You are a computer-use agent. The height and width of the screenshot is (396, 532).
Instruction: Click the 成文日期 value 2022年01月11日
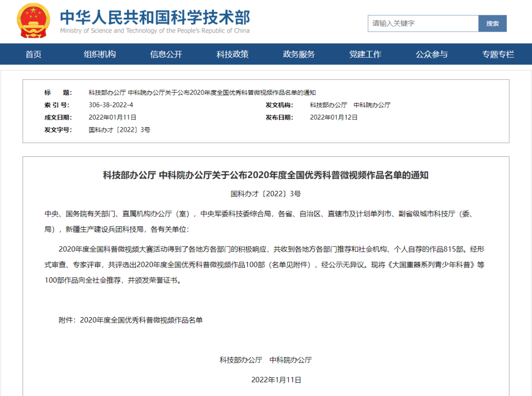click(112, 117)
